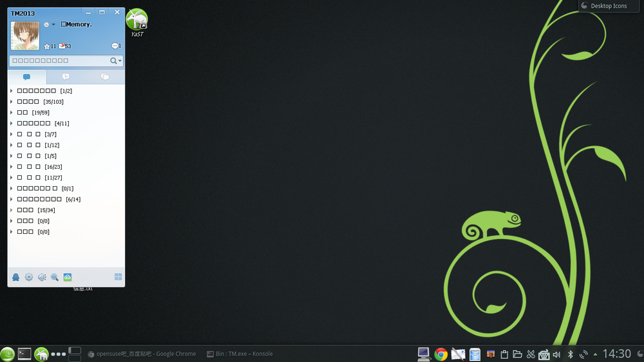The height and width of the screenshot is (362, 644).
Task: Switch to the recent conversations clock tab
Action: [x=66, y=77]
